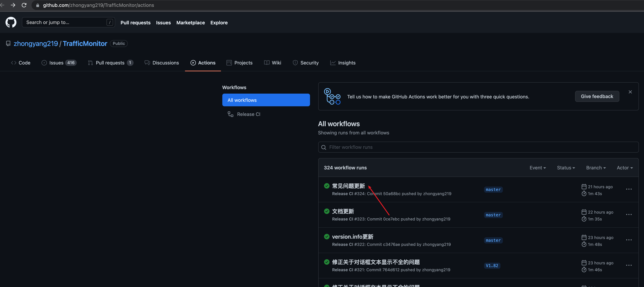Expand the Branch filter
This screenshot has height=287, width=644.
pos(596,168)
